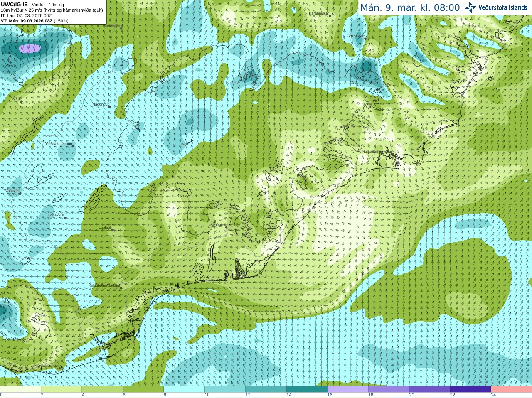The height and width of the screenshot is (398, 532).
Task: Select the 8–10 m/s legend swatch
Action: point(184,389)
